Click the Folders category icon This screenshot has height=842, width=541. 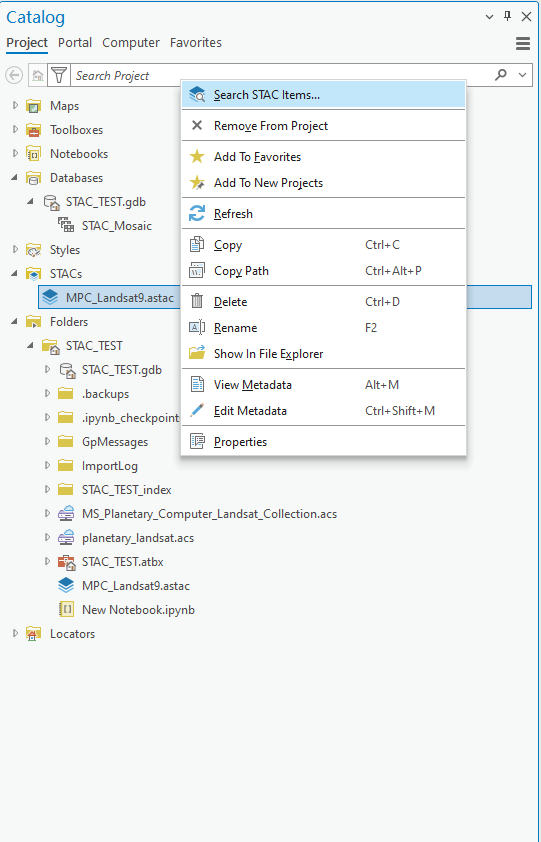click(34, 322)
